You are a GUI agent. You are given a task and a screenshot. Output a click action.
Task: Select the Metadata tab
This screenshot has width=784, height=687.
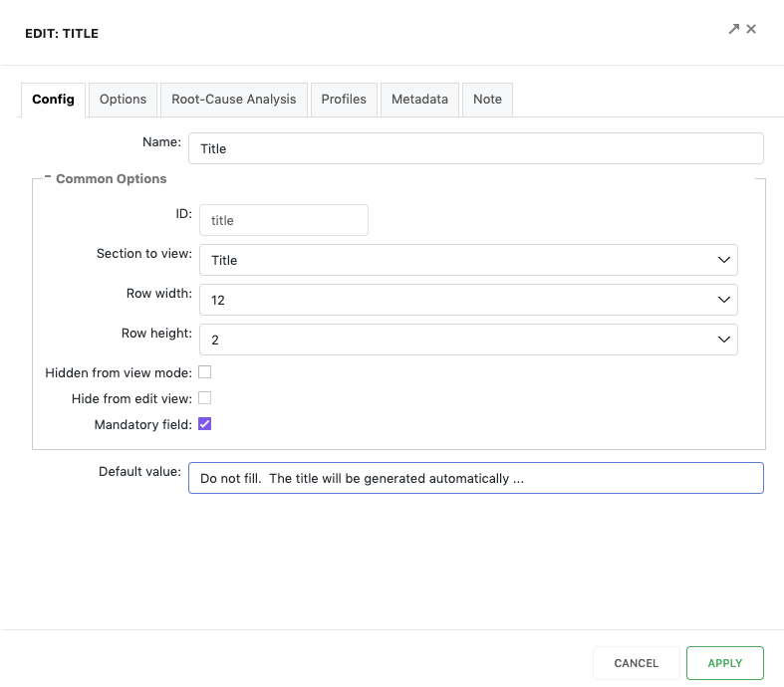420,100
